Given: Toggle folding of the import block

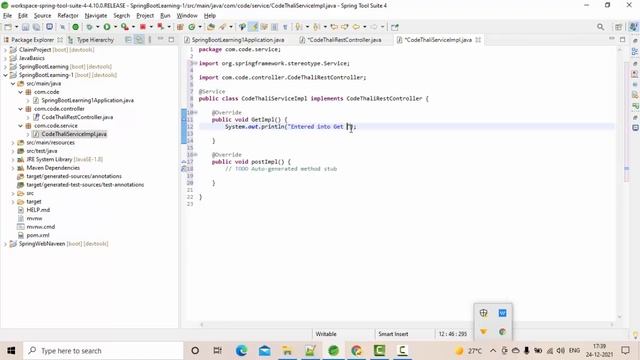Looking at the screenshot, I should tap(196, 63).
